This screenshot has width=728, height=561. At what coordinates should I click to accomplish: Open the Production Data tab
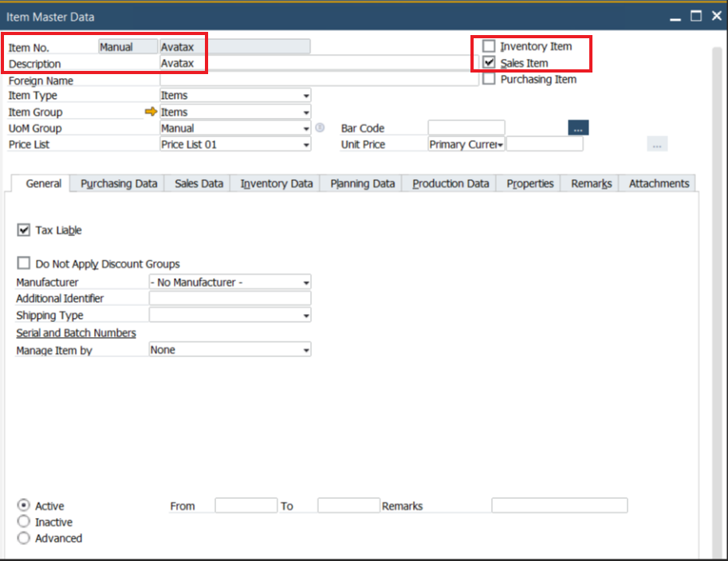click(451, 184)
